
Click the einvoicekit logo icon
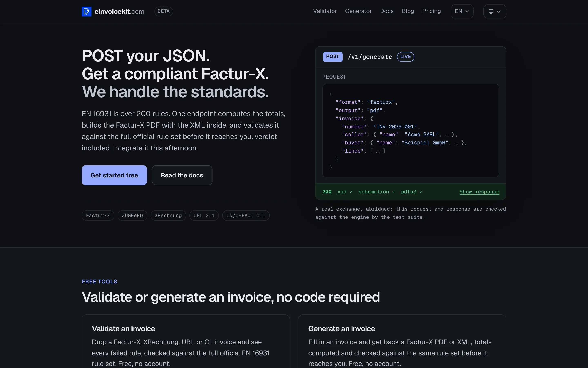click(x=87, y=11)
